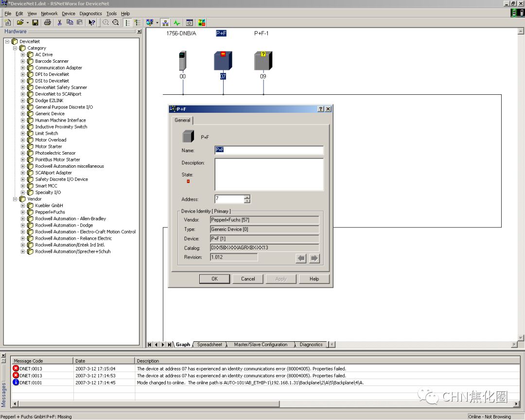Close the Messages pane with its X
The height and width of the screenshot is (420, 525).
point(3,355)
